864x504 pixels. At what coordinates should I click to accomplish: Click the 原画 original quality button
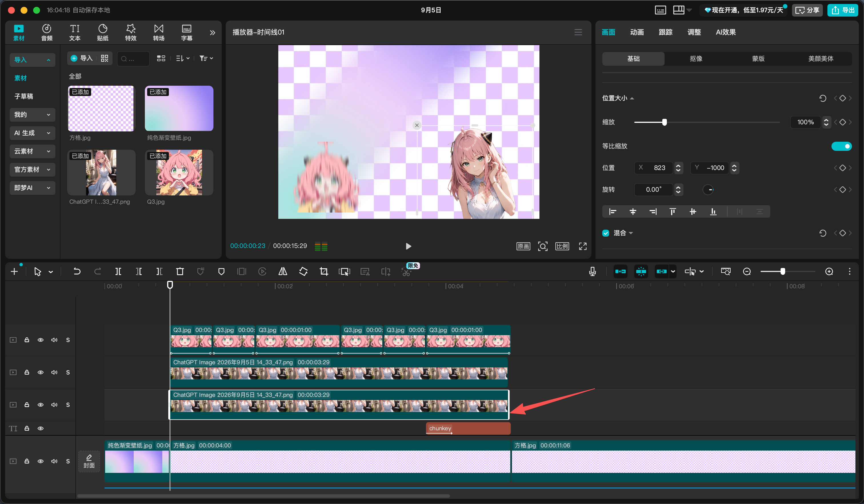[x=523, y=246]
